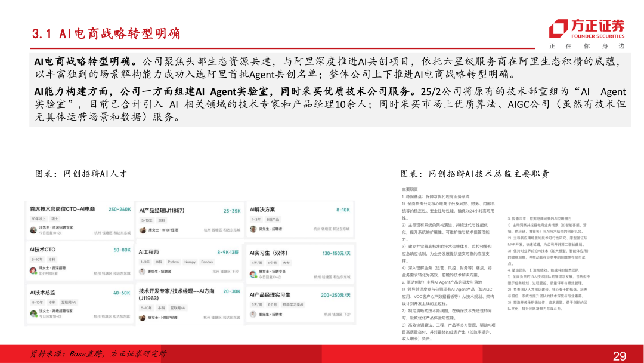Click 谭女士's avatar in AI技术CTO card

(33, 270)
